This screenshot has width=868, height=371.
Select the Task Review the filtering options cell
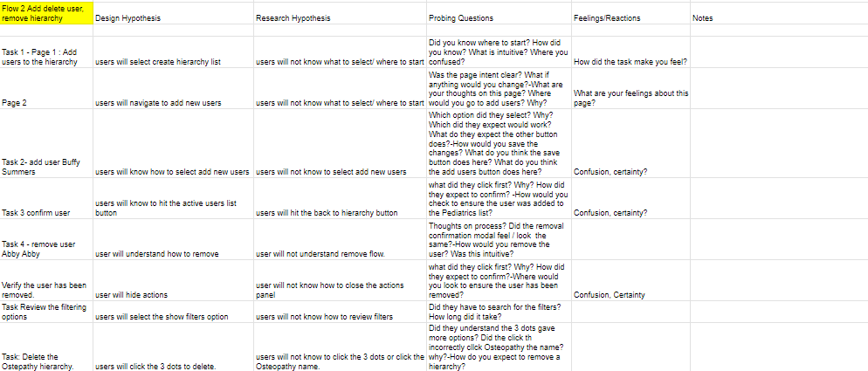(x=45, y=312)
